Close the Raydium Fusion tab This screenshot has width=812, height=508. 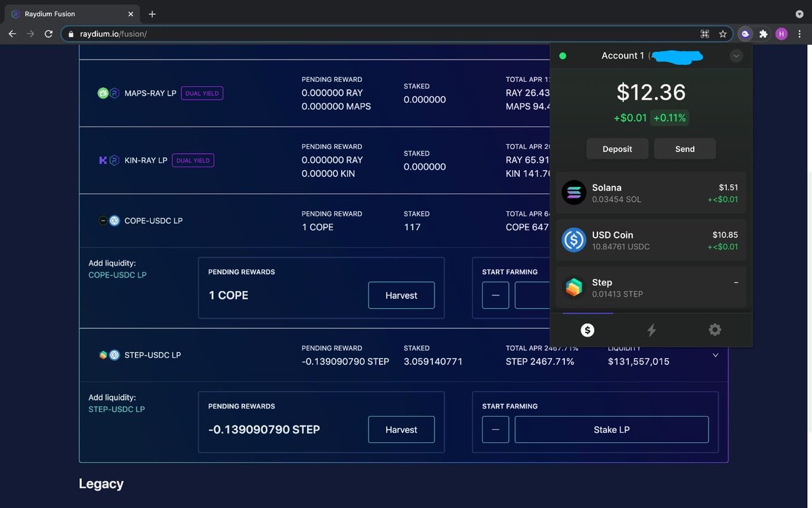(x=131, y=14)
